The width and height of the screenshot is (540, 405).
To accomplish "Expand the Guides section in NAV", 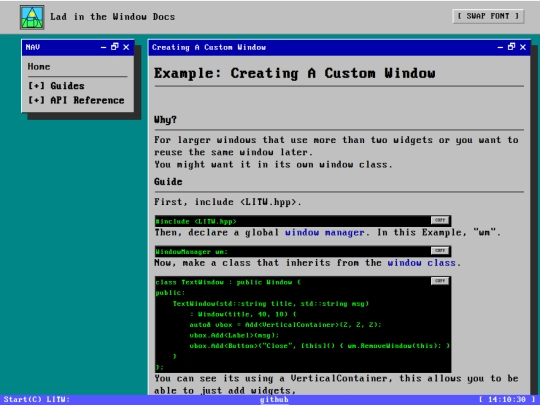I will click(56, 85).
